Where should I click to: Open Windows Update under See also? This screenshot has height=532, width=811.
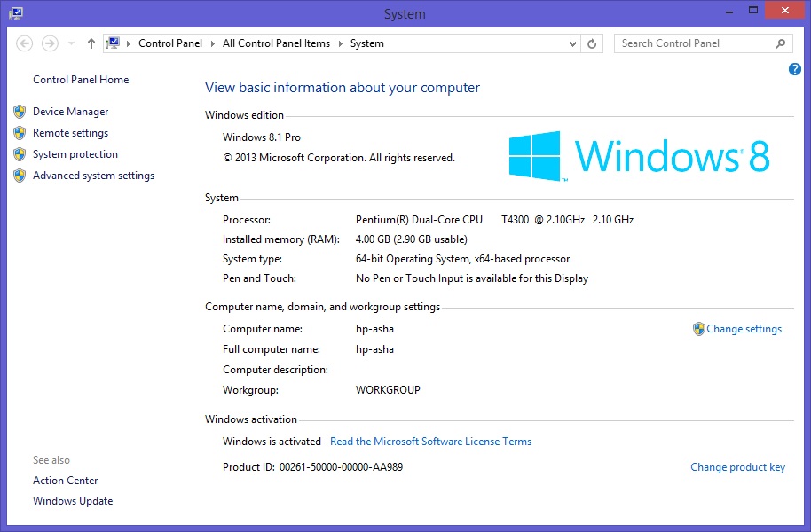[73, 501]
